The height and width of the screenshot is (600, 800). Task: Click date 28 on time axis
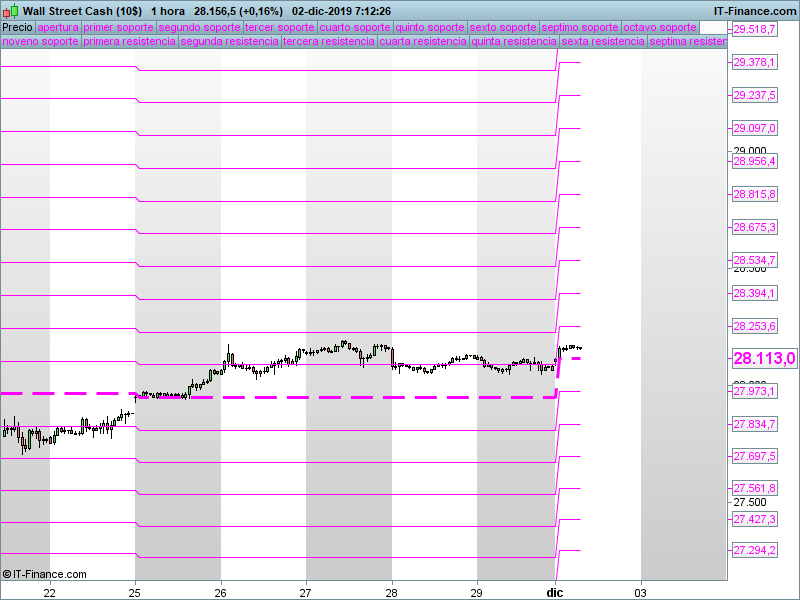(x=391, y=593)
